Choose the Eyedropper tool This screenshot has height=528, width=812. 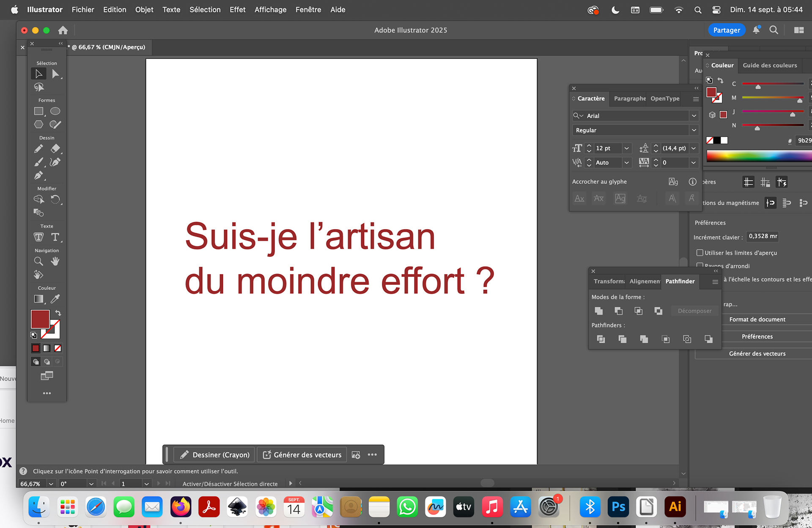[55, 299]
